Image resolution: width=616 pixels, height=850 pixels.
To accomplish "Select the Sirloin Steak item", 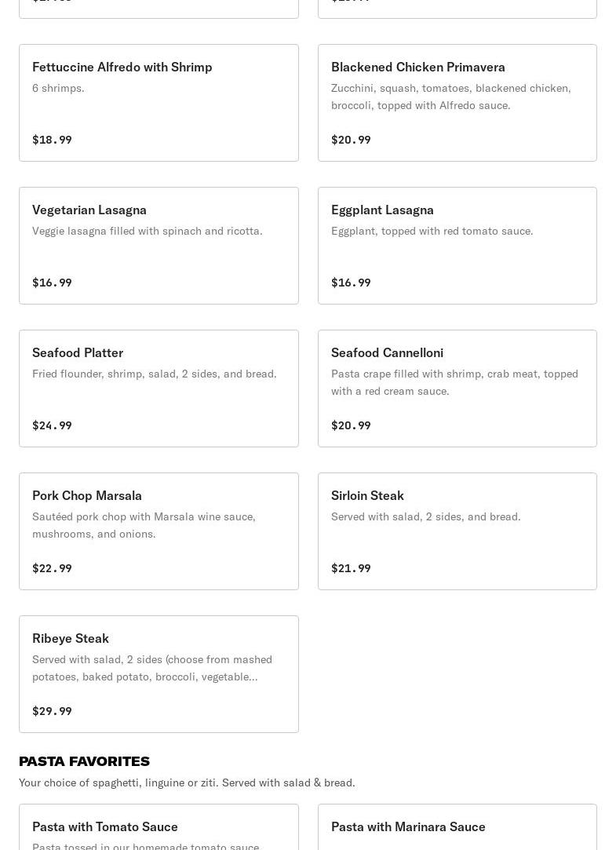I will tap(457, 531).
